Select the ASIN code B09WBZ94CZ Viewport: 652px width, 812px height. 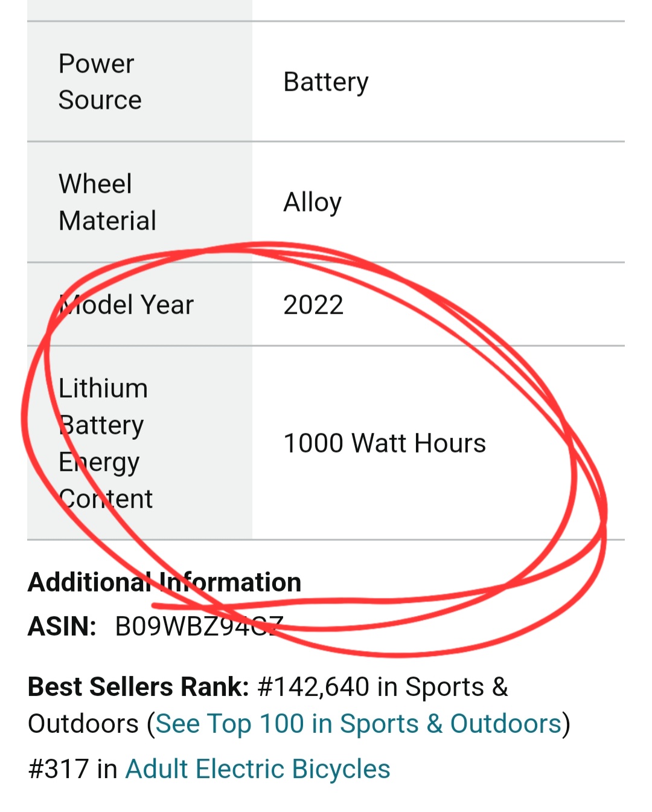[199, 627]
